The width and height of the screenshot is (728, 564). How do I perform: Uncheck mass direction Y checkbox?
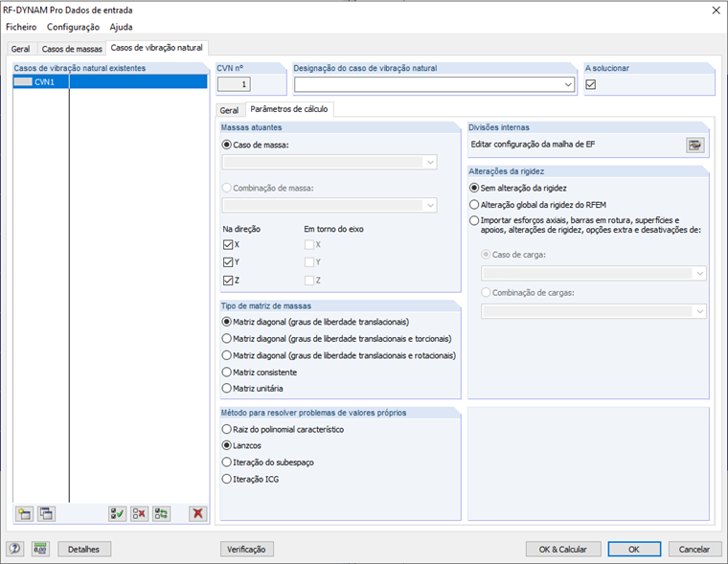pos(228,262)
